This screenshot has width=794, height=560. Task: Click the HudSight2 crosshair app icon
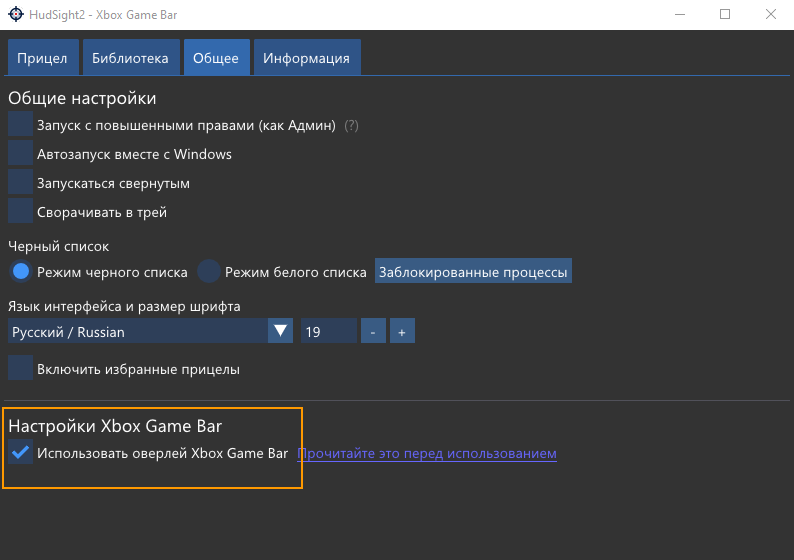coord(16,14)
